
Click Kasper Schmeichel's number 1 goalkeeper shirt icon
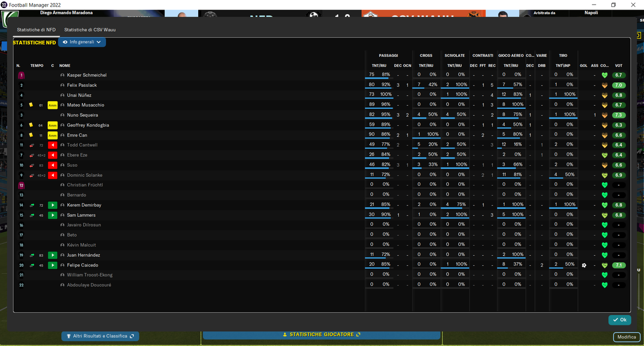click(x=21, y=75)
